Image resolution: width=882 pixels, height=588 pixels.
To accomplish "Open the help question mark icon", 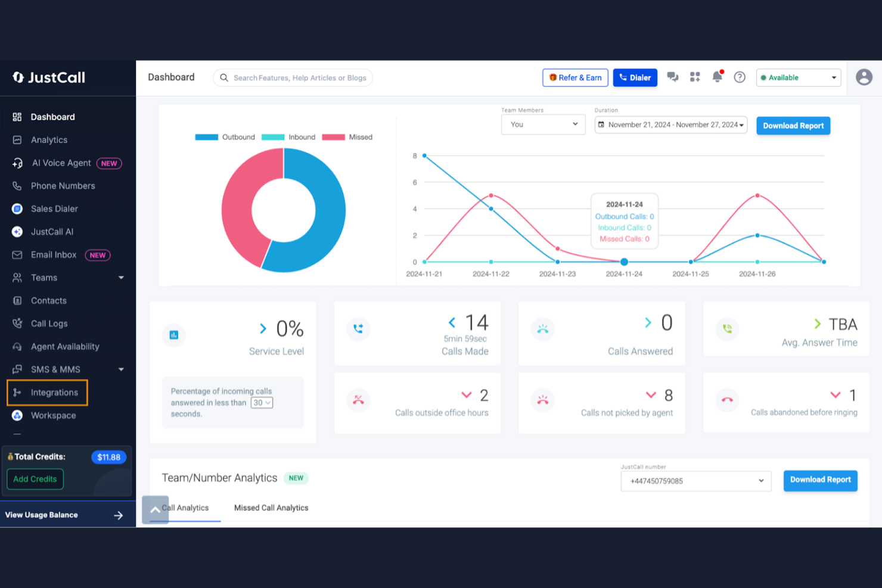I will tap(740, 77).
